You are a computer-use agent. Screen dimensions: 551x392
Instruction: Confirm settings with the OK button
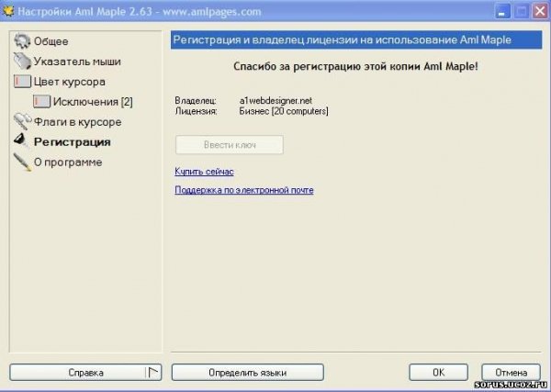point(439,373)
